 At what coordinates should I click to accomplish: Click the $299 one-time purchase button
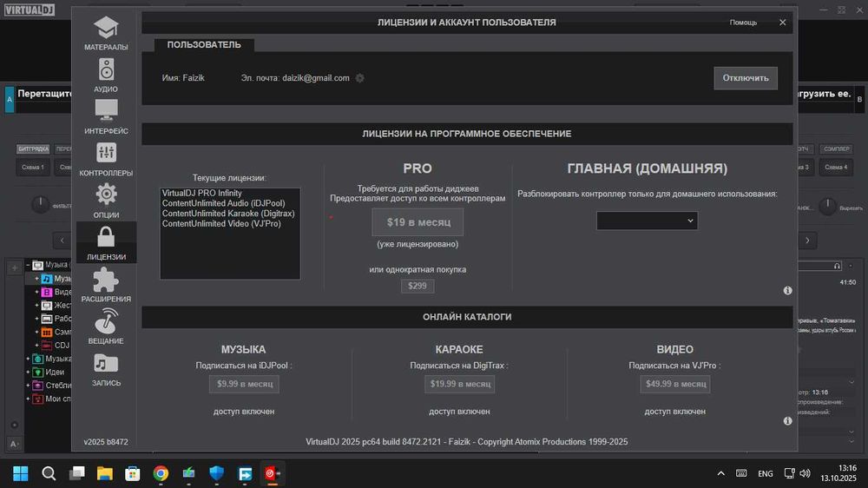pyautogui.click(x=418, y=286)
